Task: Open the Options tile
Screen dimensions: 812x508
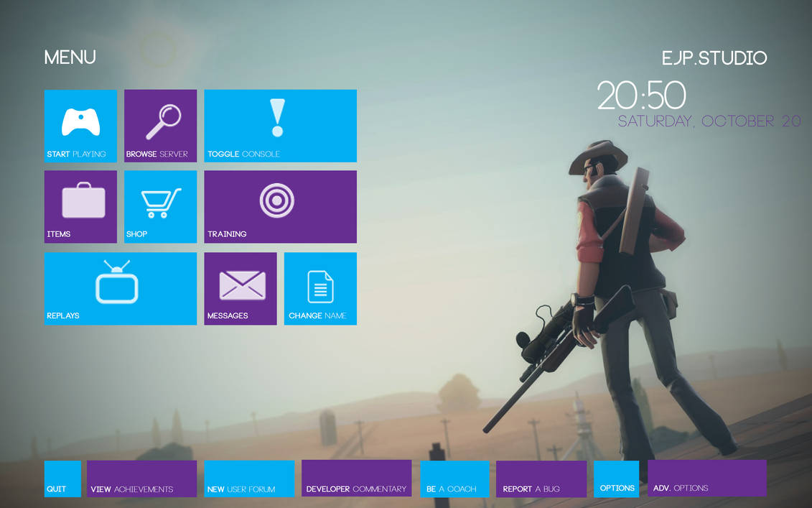Action: [616, 479]
